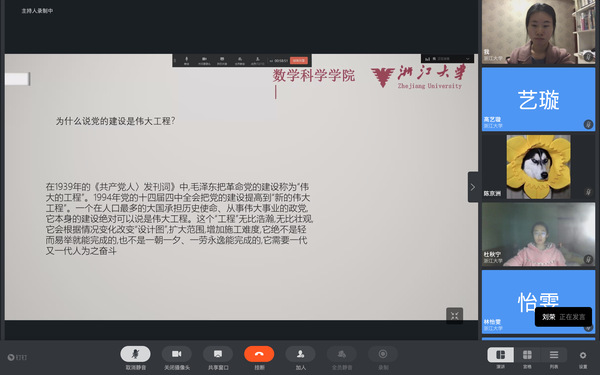The image size is (600, 375).
Task: Click red end-share button in shared toolbar
Action: tap(299, 60)
